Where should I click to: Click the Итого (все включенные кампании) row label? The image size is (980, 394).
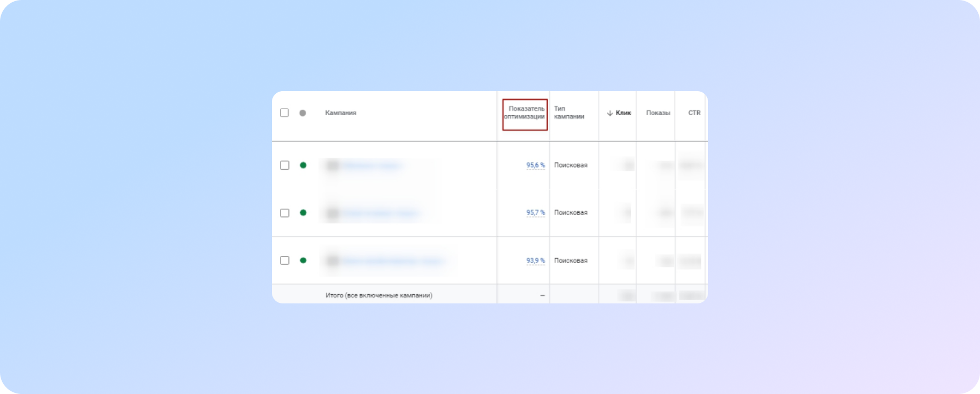[x=379, y=295]
